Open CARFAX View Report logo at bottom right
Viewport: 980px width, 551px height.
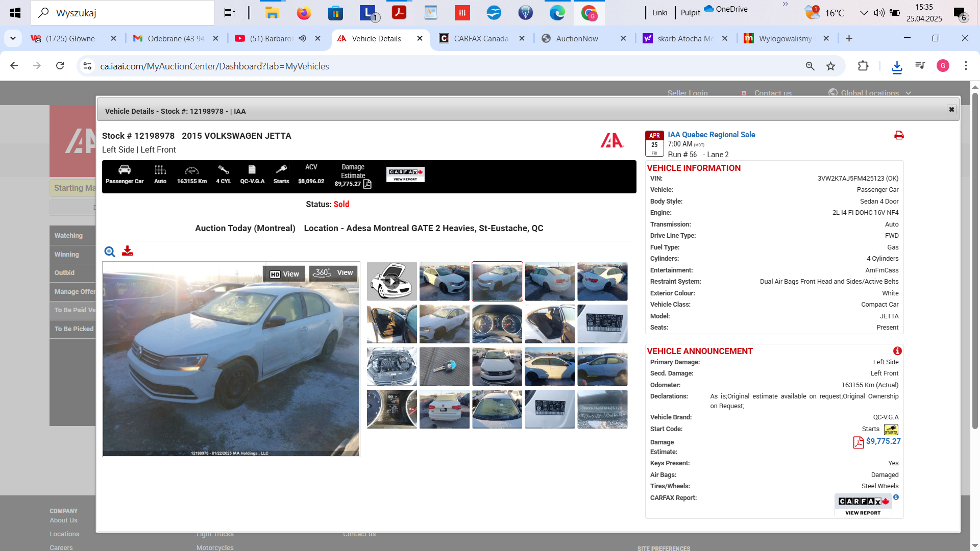[x=863, y=505]
